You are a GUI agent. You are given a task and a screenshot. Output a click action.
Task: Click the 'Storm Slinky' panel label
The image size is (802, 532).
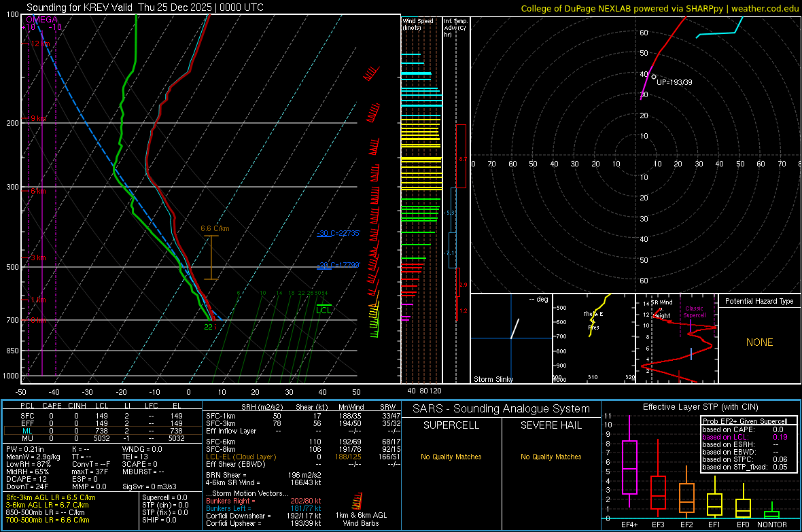coord(493,379)
